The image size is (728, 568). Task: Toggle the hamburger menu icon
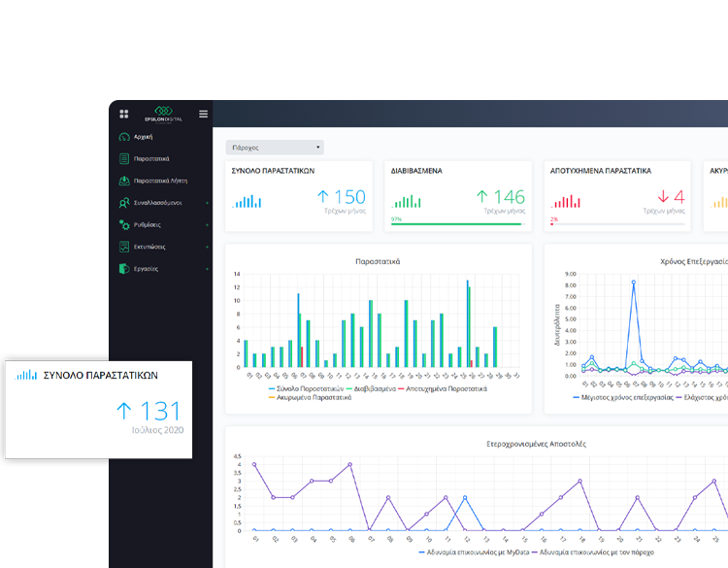tap(204, 114)
